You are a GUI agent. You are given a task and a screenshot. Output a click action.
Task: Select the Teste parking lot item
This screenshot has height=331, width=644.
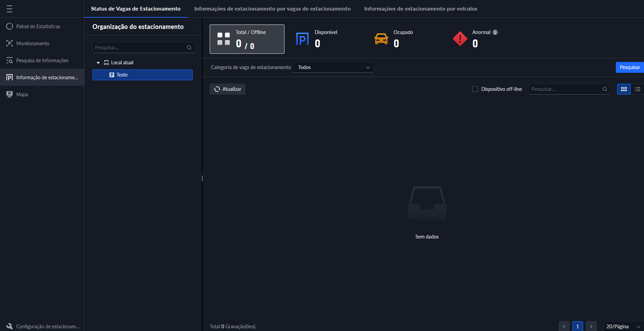click(x=142, y=75)
